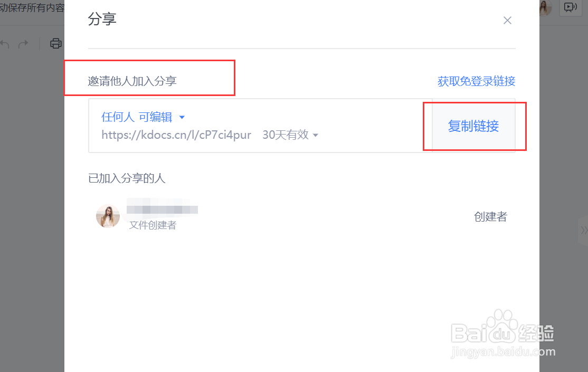Click the 获取免登录链接 link
This screenshot has height=372, width=588.
[476, 81]
